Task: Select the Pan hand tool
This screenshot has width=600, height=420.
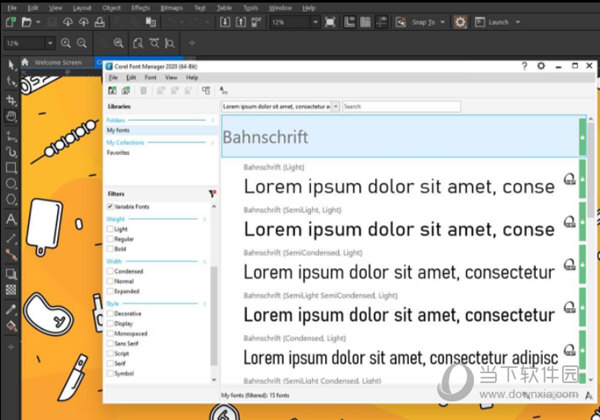Action: 11,116
